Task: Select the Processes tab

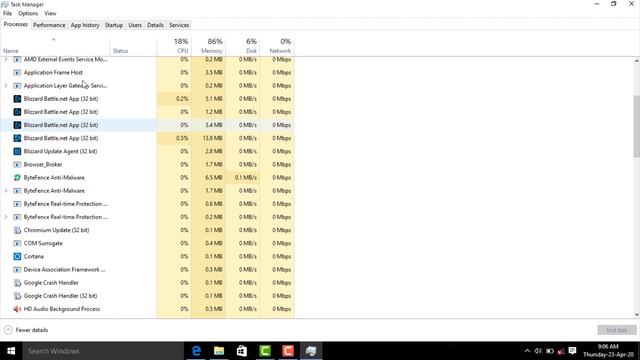Action: coord(16,24)
